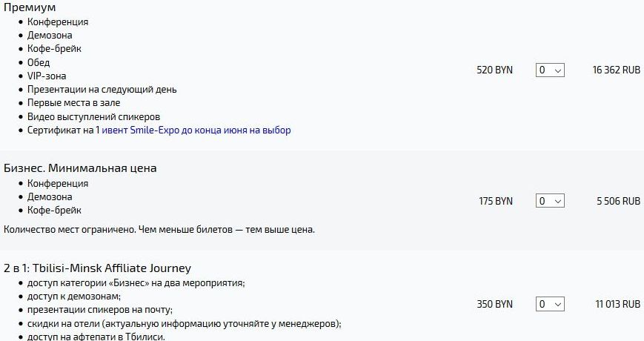The height and width of the screenshot is (341, 644).
Task: Click the 16 362 RUB price
Action: 616,70
